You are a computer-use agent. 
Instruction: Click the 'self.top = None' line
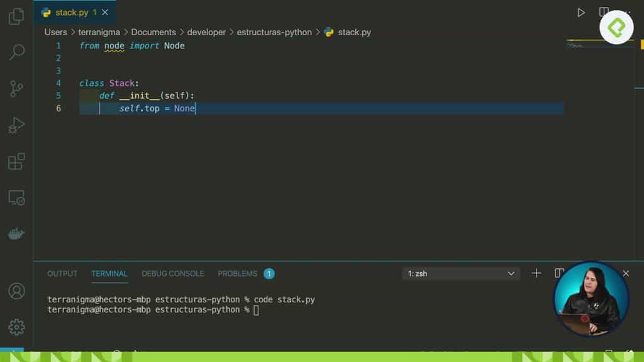point(157,108)
